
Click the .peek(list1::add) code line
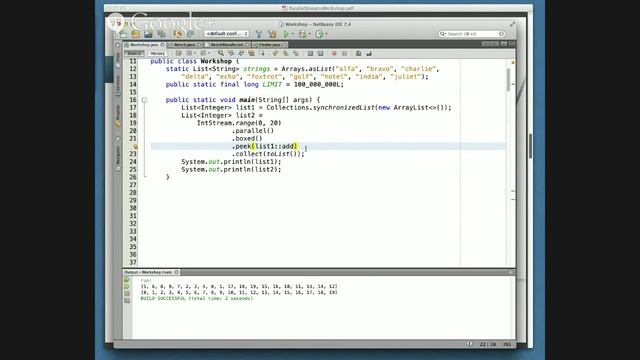(x=265, y=146)
